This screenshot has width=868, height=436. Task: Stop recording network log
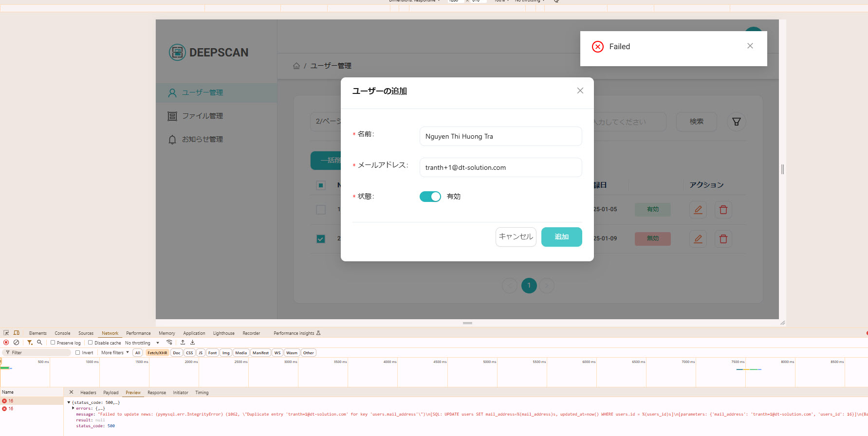tap(6, 343)
